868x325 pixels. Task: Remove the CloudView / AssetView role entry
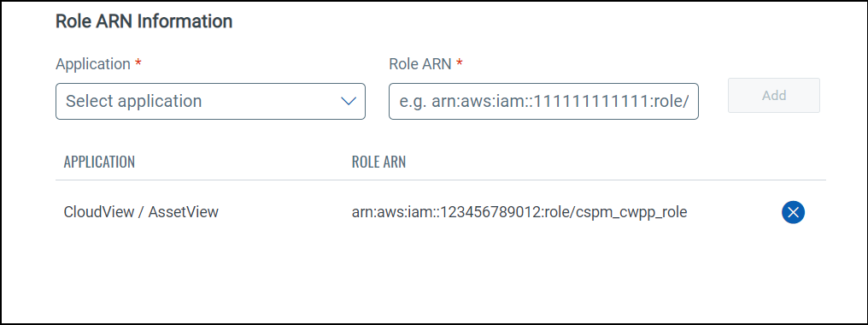pos(793,212)
